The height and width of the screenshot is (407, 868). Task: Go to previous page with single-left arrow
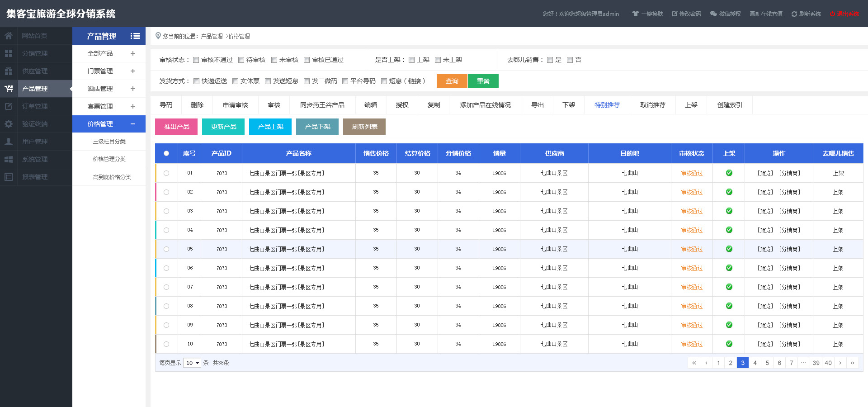coord(706,363)
